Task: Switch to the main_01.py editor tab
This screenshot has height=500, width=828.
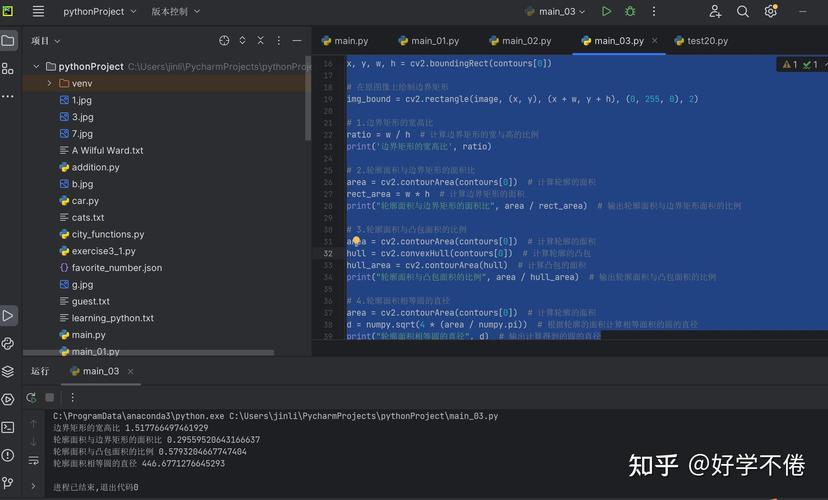Action: (428, 41)
